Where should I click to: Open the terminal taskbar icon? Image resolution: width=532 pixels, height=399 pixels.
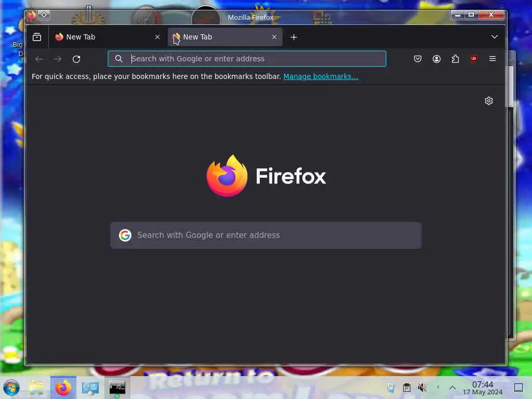click(117, 388)
